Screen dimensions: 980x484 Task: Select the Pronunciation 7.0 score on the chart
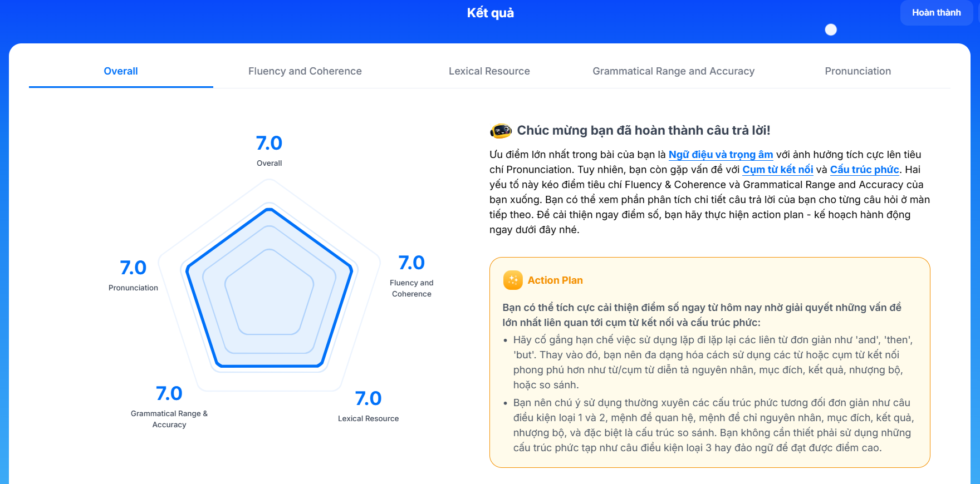tap(133, 268)
